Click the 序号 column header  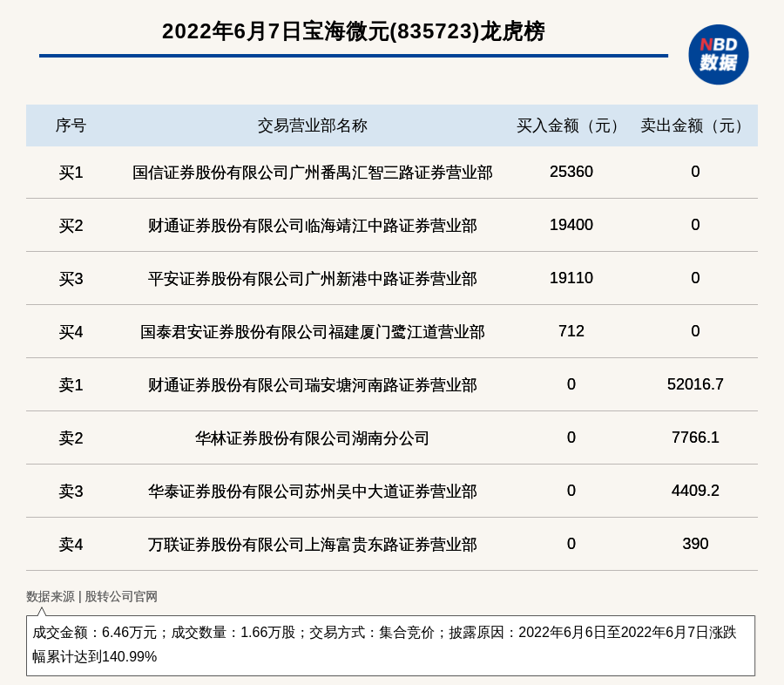pyautogui.click(x=71, y=125)
